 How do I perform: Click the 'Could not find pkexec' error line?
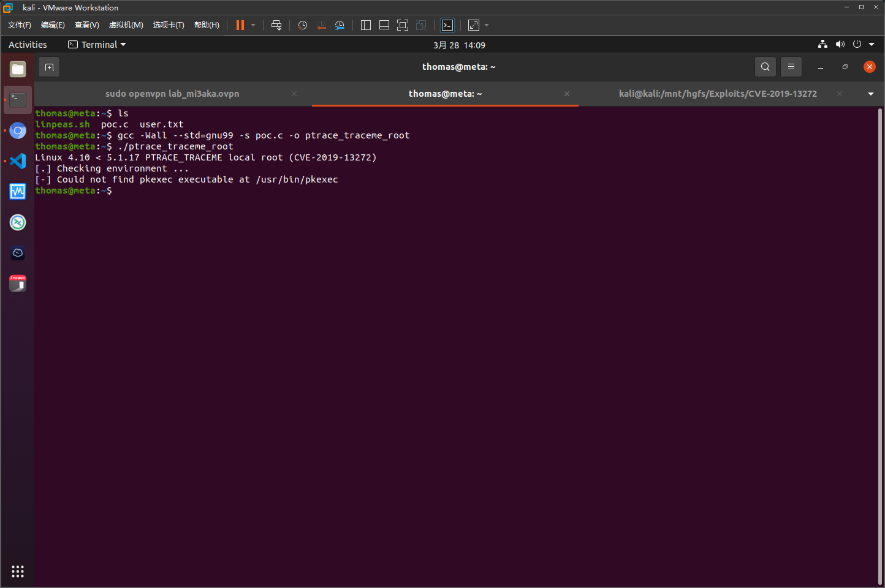187,179
